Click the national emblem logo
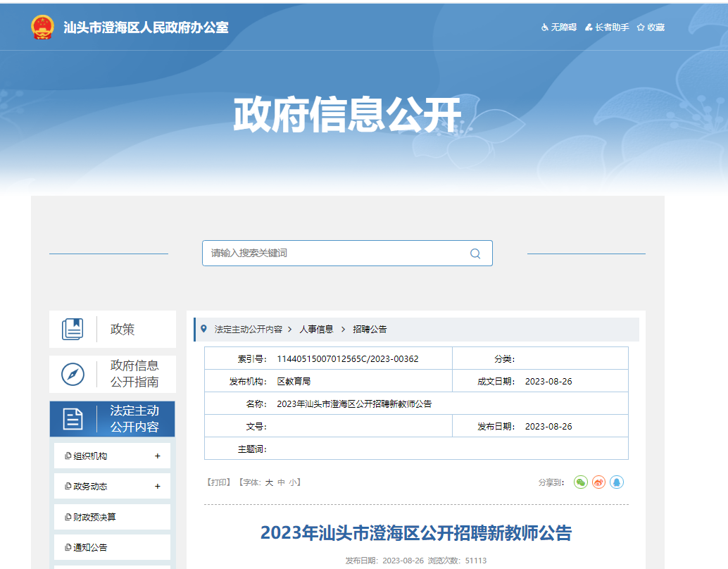The width and height of the screenshot is (728, 569). coord(42,27)
